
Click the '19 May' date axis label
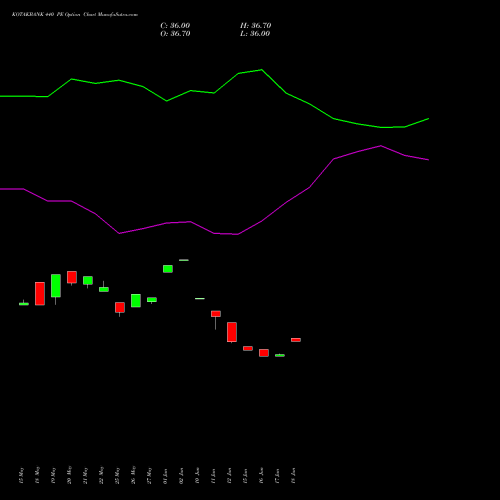point(53,475)
